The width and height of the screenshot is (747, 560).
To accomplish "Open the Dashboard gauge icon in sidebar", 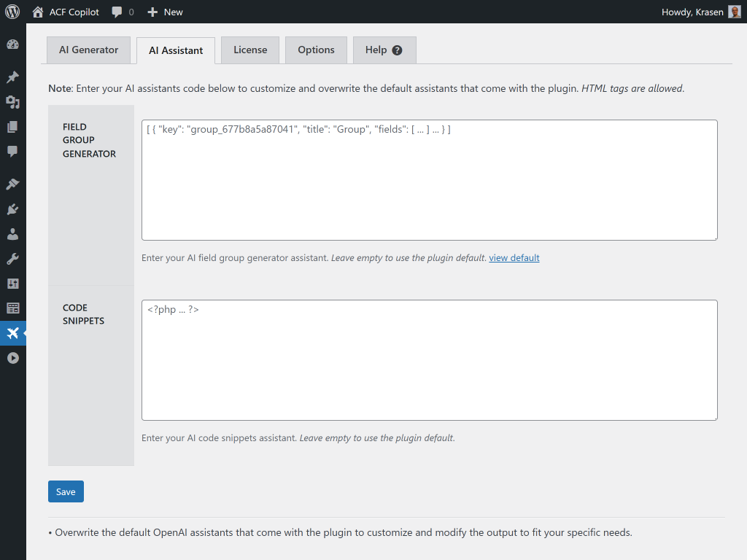I will (x=13, y=44).
